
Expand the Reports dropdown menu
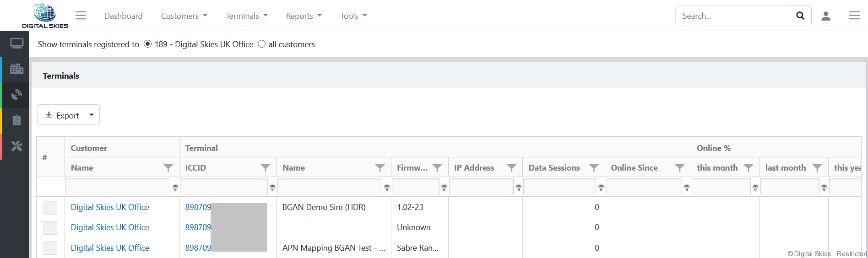(x=304, y=16)
